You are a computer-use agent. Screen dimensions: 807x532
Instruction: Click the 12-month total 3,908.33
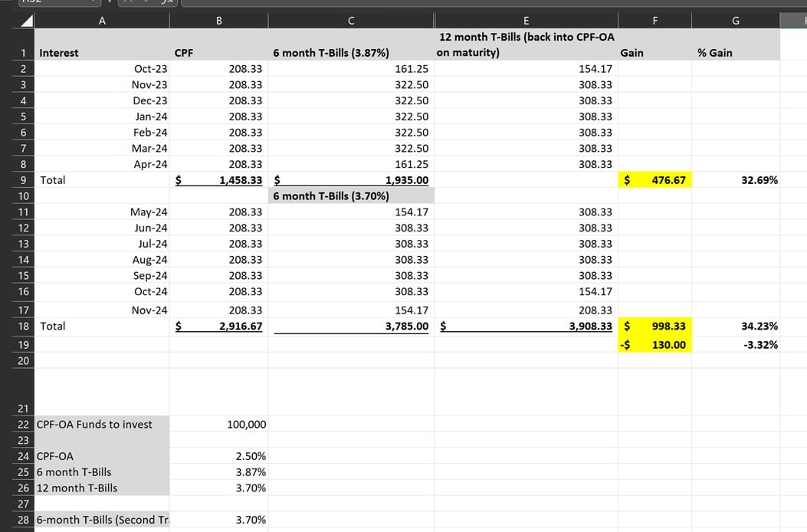tap(526, 327)
